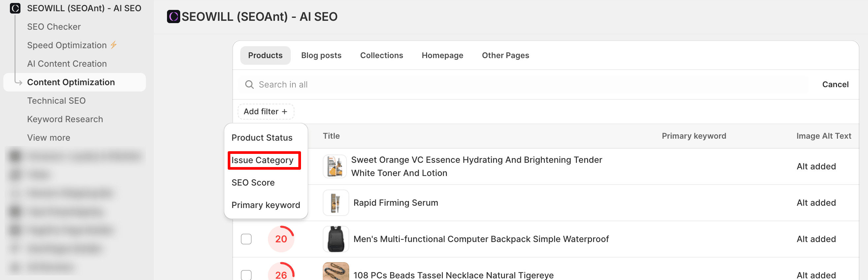
Task: Choose Issue Category filter option
Action: point(262,160)
